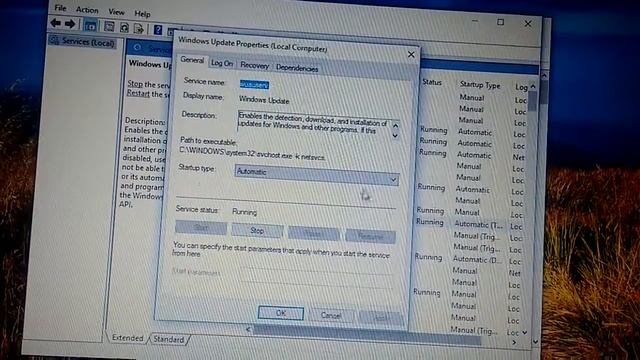Click the Restart the service link

coord(138,93)
